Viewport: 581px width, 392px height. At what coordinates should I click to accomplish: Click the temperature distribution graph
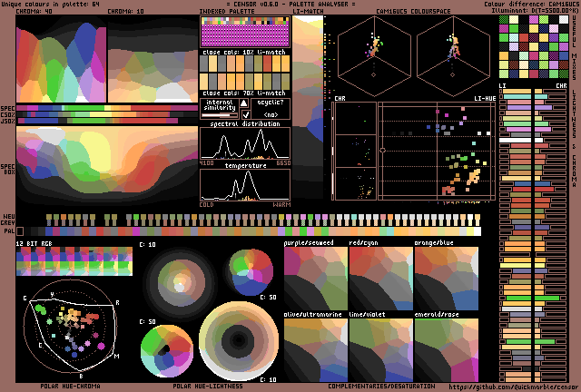point(245,185)
